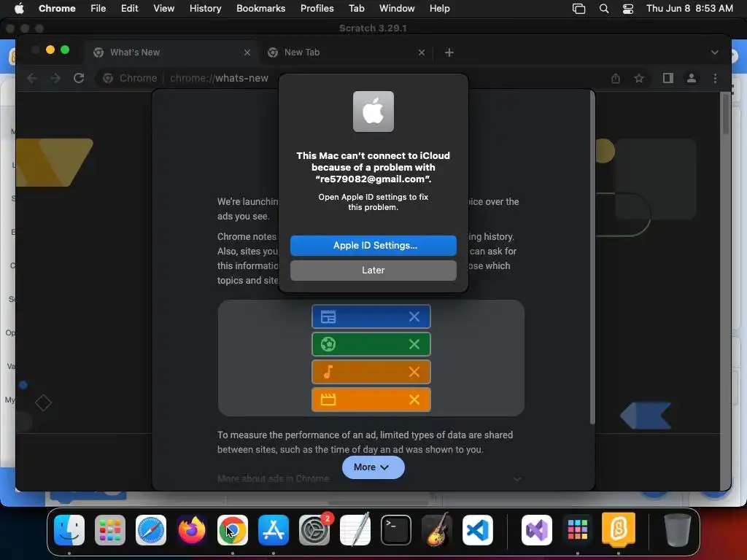Screen dimensions: 747x560
Task: Open Chrome three-dot menu
Action: pyautogui.click(x=715, y=78)
